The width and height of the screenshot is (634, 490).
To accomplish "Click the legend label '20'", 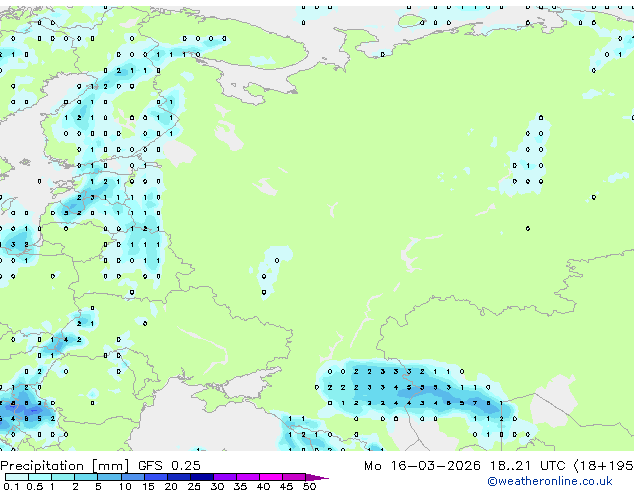I will coord(171,486).
